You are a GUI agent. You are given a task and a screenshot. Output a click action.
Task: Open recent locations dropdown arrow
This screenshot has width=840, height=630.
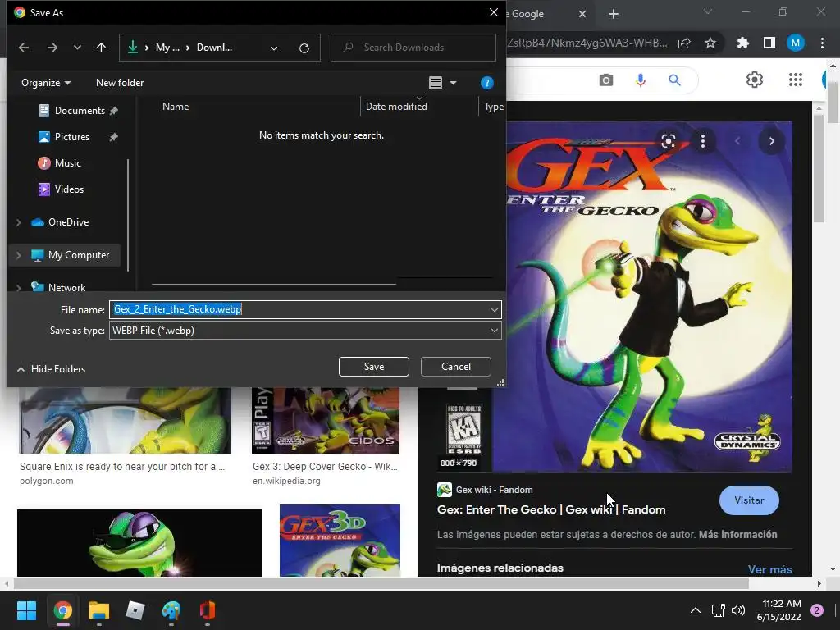click(77, 48)
